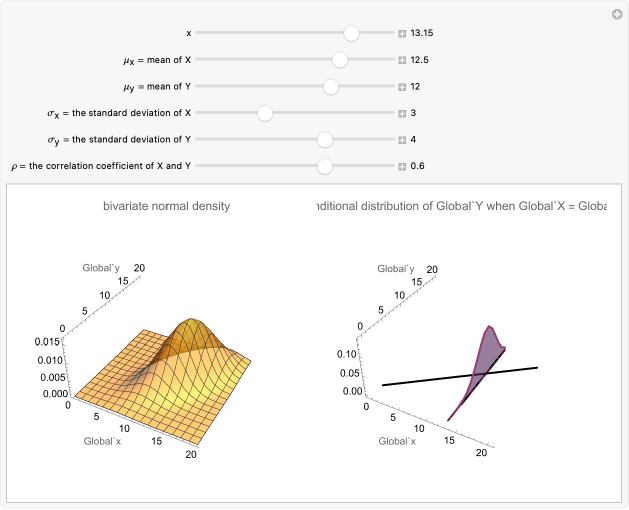Expand standard deviation of Y plus icon
This screenshot has height=510, width=629.
(402, 140)
